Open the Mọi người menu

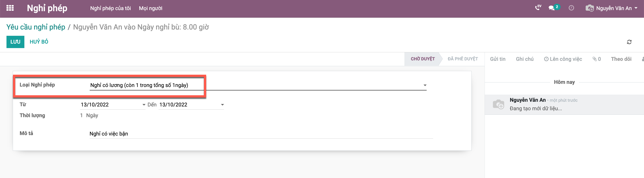(x=150, y=8)
